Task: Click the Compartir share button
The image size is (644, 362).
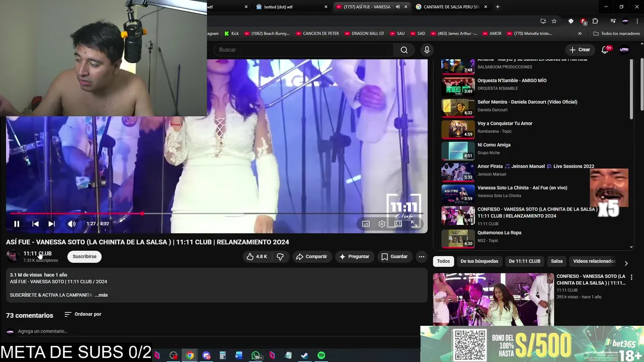Action: point(311,256)
